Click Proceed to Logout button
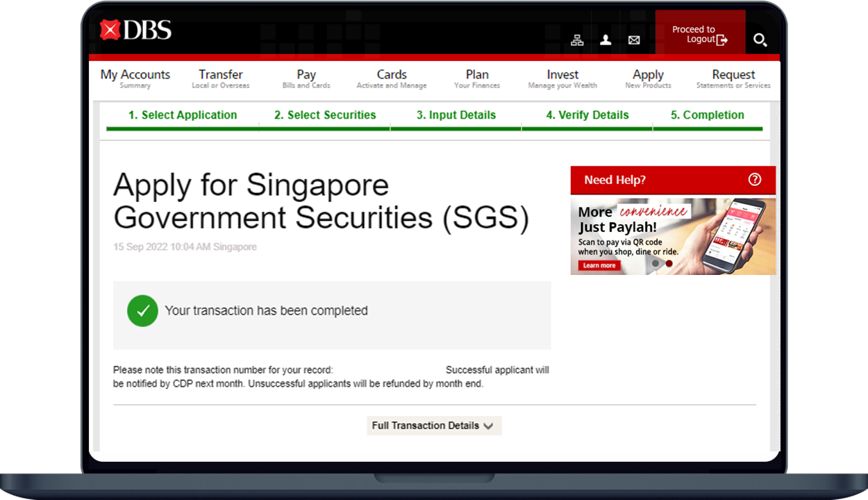Image resolution: width=868 pixels, height=500 pixels. [x=700, y=34]
